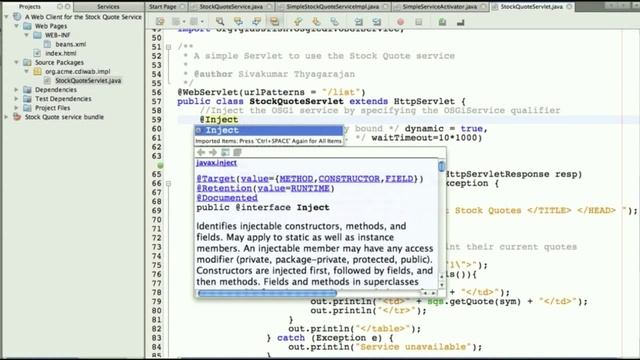Image resolution: width=640 pixels, height=360 pixels.
Task: Click the Uncomment code icon
Action: point(460,22)
